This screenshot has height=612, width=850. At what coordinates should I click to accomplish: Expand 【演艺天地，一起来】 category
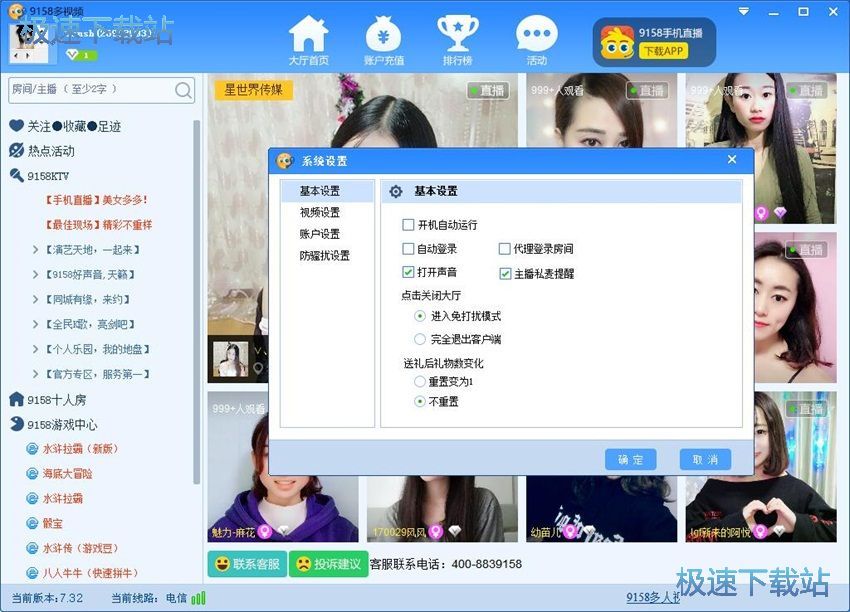point(86,250)
